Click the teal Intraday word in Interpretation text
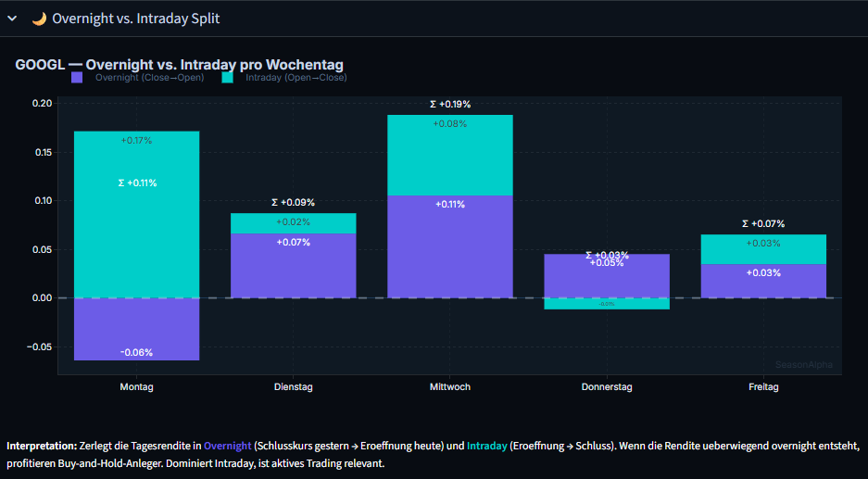Screen dimensions: 868x479 click(x=486, y=446)
